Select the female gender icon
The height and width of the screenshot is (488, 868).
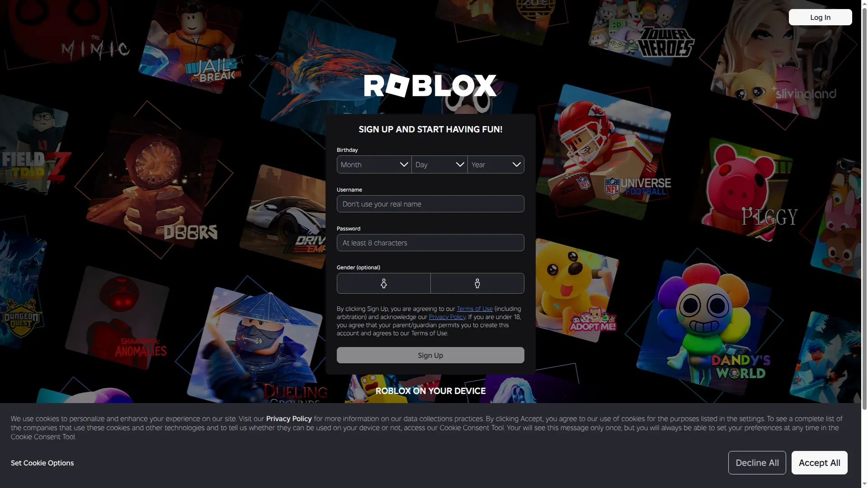[x=384, y=283]
